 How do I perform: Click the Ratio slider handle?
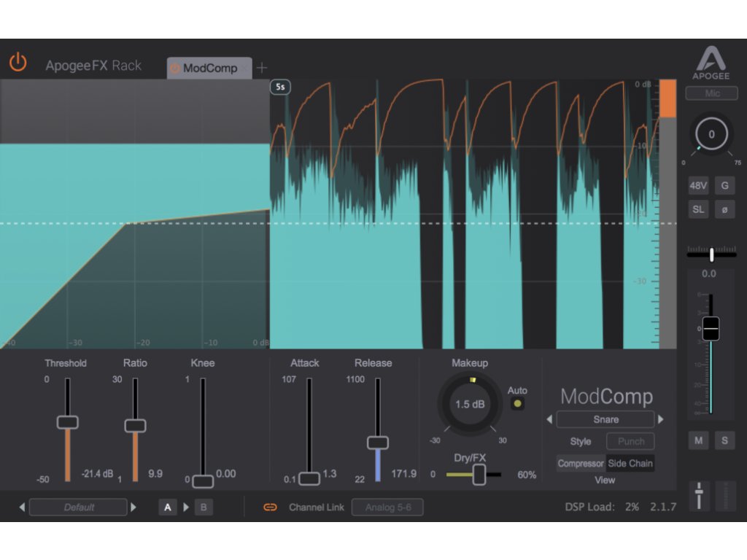tap(135, 426)
